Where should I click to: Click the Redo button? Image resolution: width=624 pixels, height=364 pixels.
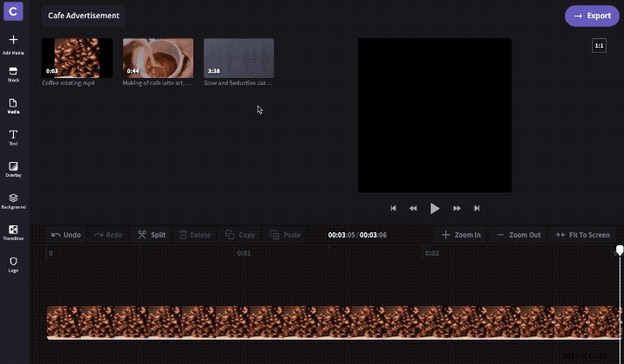[x=108, y=235]
